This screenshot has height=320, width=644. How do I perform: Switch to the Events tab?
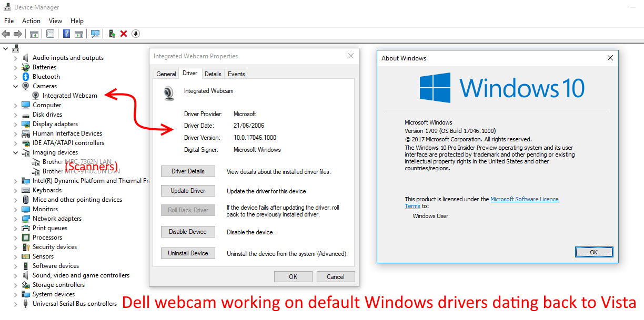[x=236, y=74]
